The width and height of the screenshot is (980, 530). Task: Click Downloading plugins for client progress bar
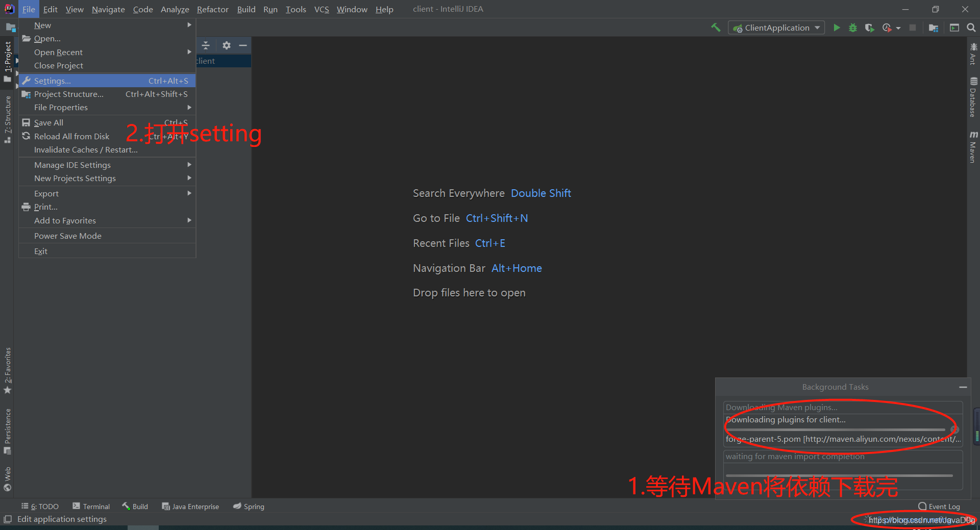(x=835, y=430)
